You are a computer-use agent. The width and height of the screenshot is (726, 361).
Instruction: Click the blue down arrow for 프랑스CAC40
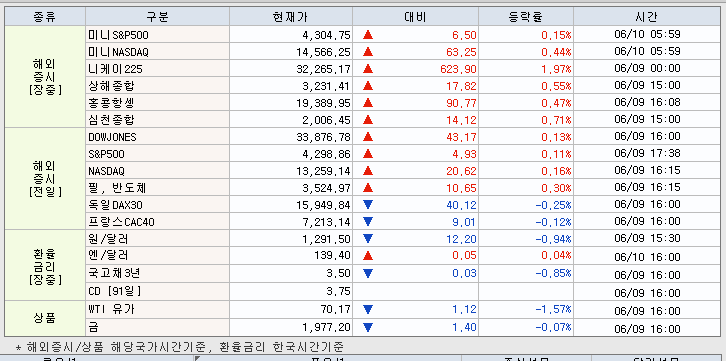coord(368,222)
